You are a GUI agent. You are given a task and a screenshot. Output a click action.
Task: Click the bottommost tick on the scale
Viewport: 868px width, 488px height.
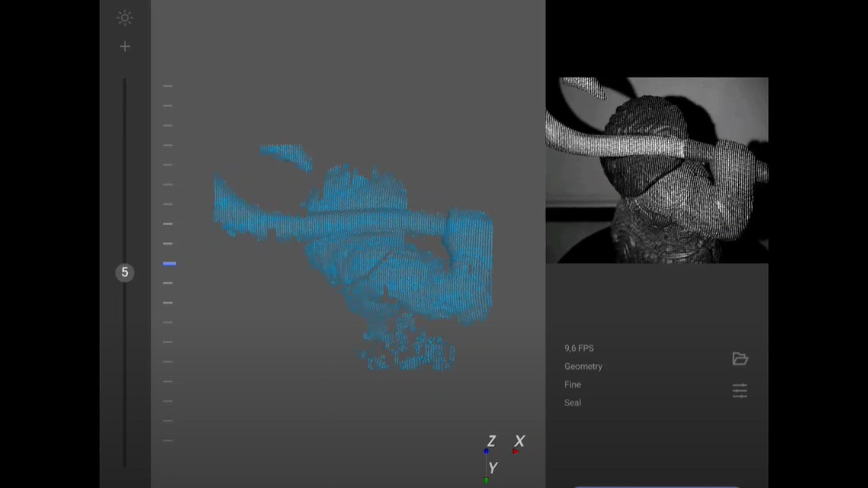[x=168, y=440]
